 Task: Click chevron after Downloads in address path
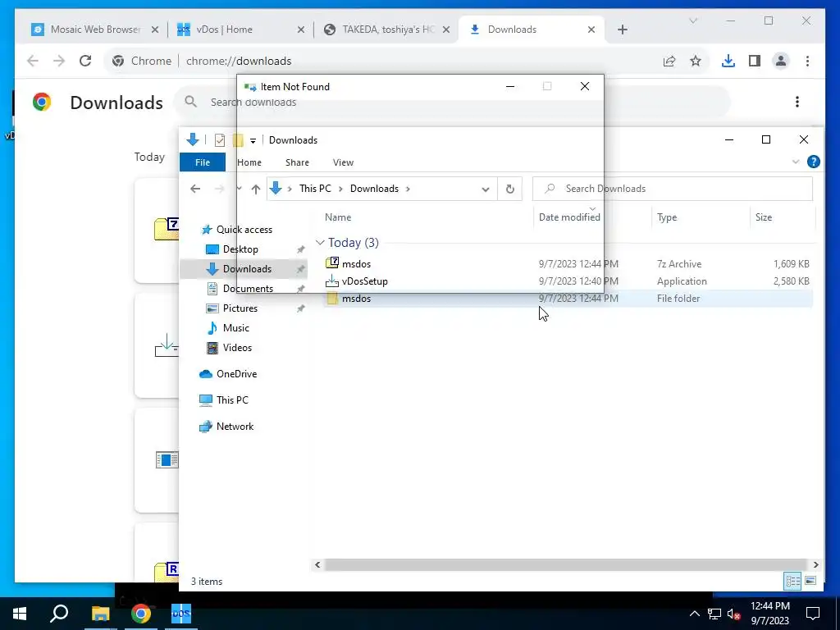[408, 189]
